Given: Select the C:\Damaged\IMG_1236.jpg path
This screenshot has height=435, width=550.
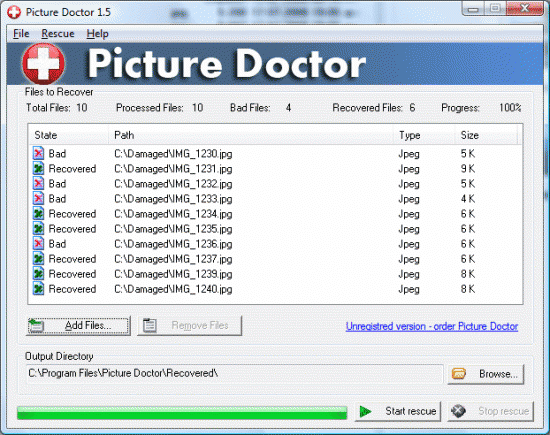Looking at the screenshot, I should point(173,244).
